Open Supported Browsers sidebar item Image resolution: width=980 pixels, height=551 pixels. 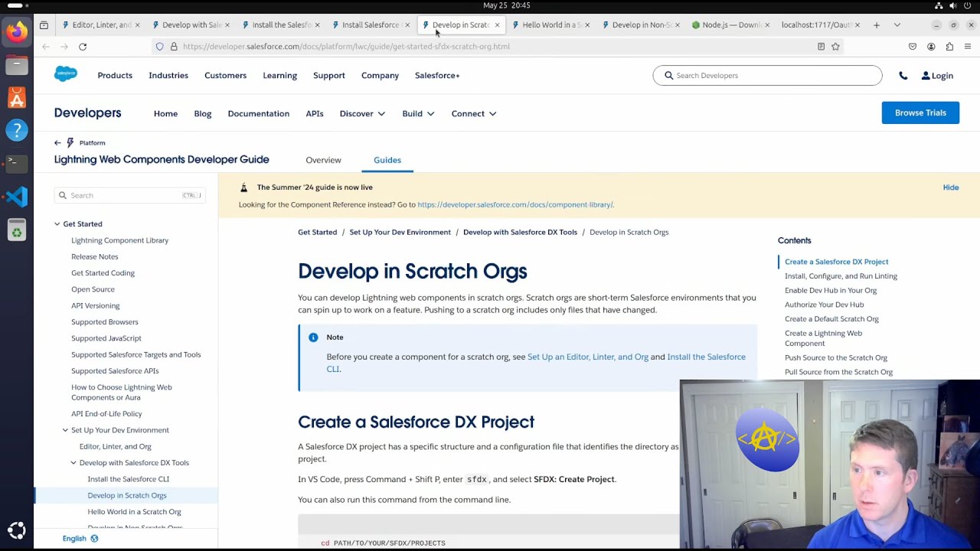tap(105, 322)
